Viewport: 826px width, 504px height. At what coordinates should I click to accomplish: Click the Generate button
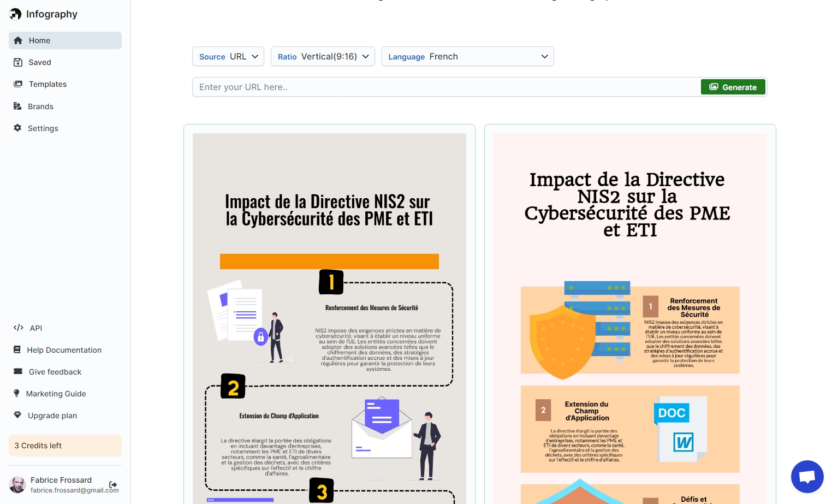point(733,87)
